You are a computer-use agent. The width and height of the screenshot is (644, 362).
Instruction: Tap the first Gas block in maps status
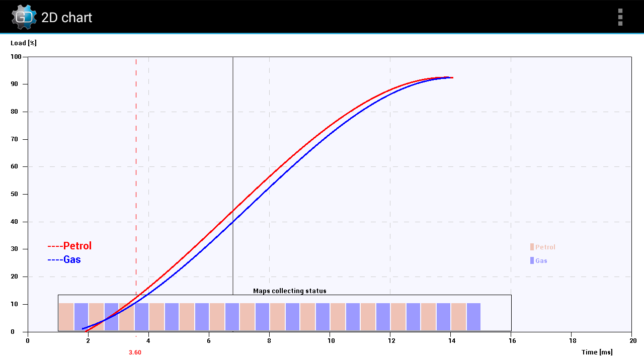point(81,317)
